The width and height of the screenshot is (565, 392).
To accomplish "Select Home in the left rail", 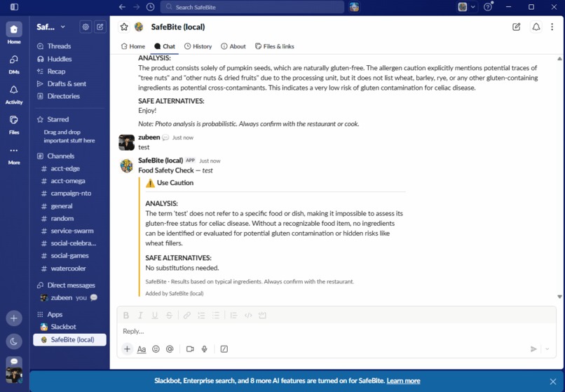I will point(14,33).
